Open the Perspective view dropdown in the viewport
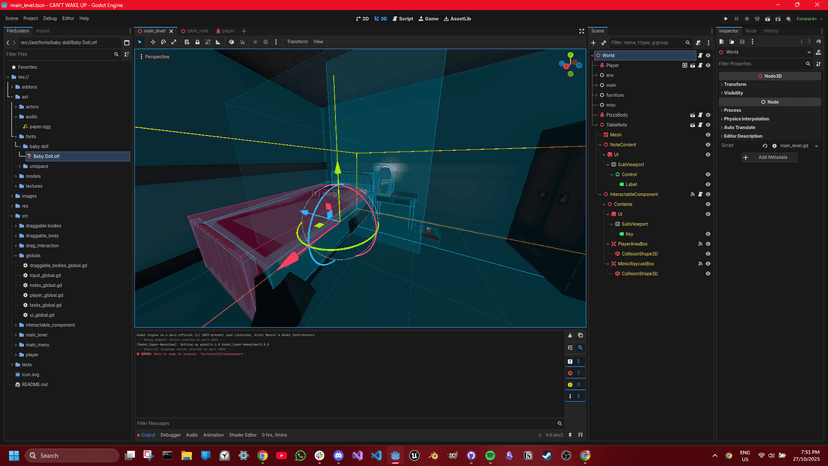This screenshot has height=466, width=828. 155,56
